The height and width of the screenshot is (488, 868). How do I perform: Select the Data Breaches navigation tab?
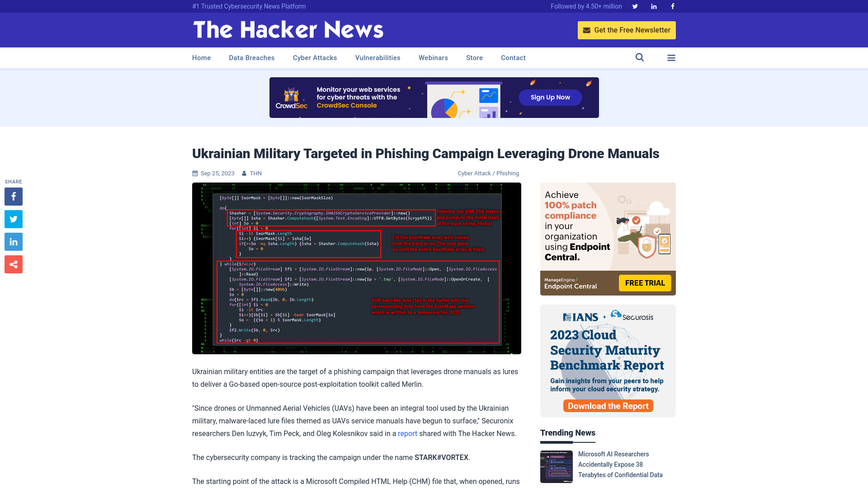[x=251, y=57]
